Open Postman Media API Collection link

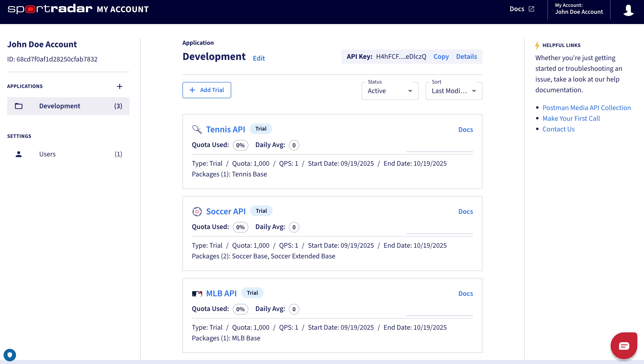coord(586,108)
